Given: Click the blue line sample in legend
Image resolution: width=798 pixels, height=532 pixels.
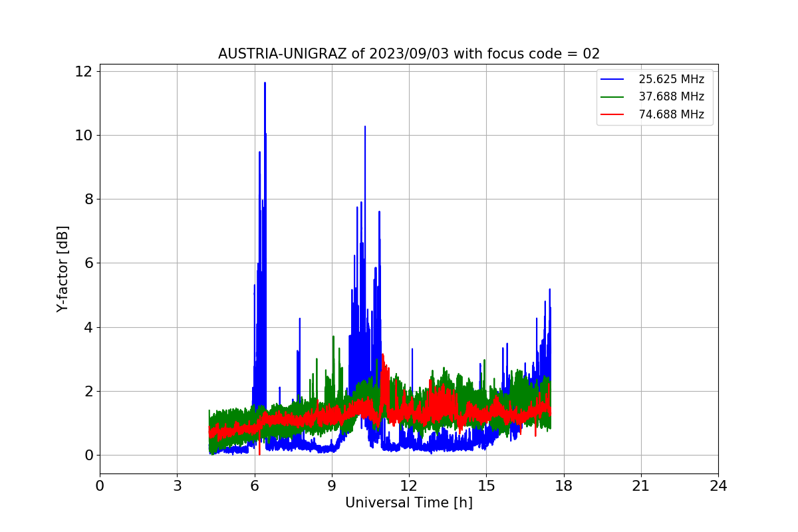Looking at the screenshot, I should pyautogui.click(x=612, y=80).
